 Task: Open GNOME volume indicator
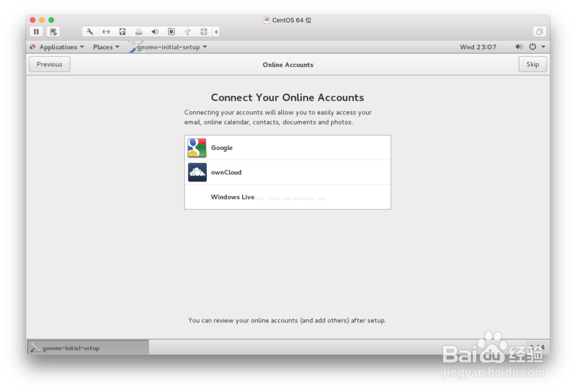pyautogui.click(x=519, y=47)
